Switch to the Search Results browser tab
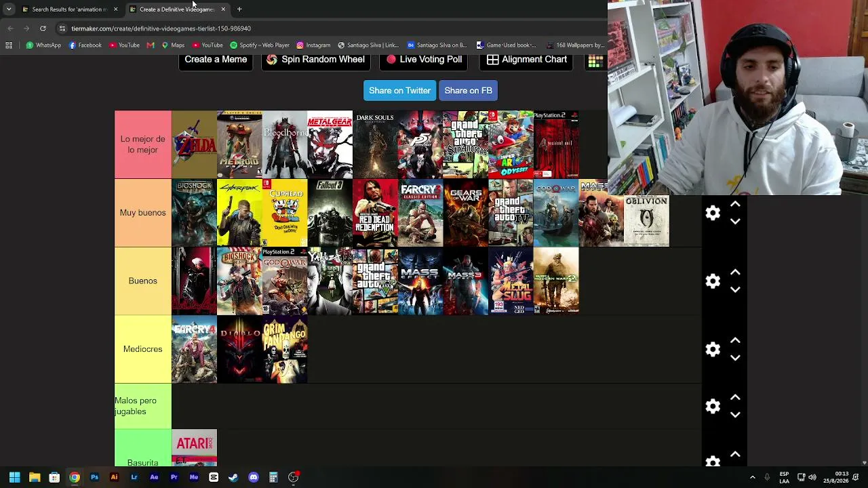Image resolution: width=868 pixels, height=488 pixels. (64, 9)
